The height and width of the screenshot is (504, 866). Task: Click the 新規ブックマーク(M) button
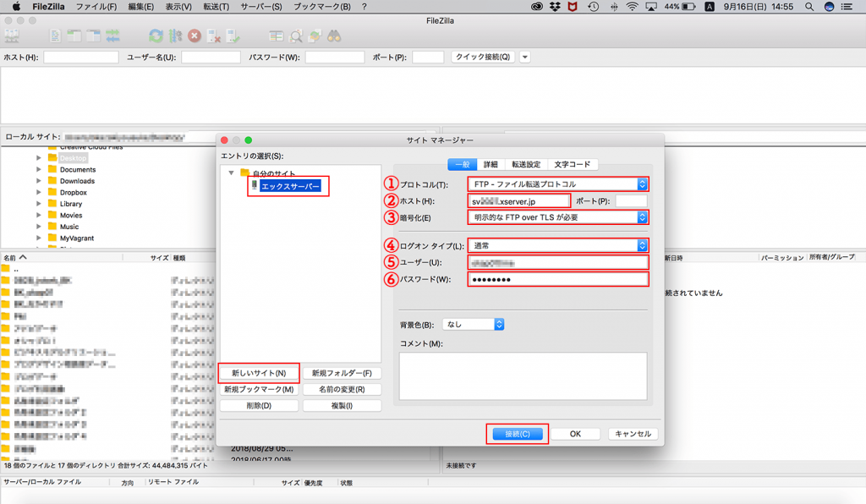(259, 389)
